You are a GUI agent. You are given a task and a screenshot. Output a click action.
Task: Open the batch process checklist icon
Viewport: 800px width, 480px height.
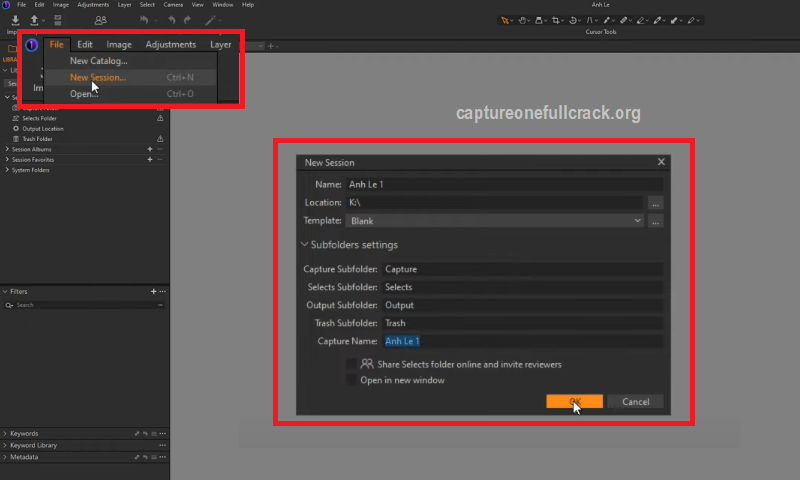click(58, 20)
